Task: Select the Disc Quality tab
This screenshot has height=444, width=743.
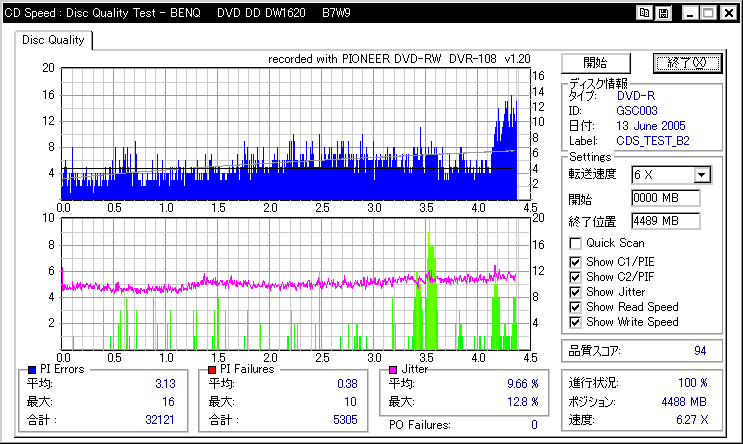Action: click(53, 40)
